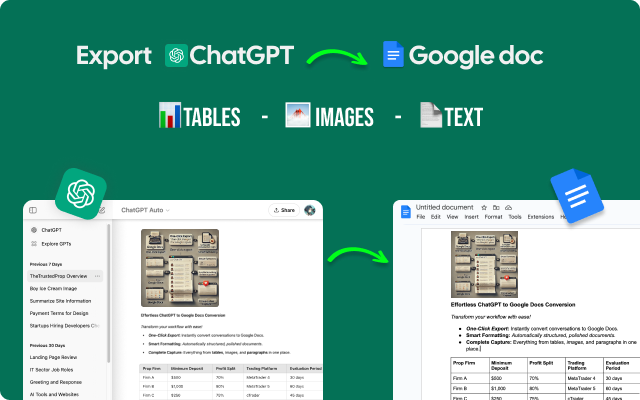This screenshot has width=640, height=400.
Task: Click the Explore GPTs grid icon
Action: [34, 244]
